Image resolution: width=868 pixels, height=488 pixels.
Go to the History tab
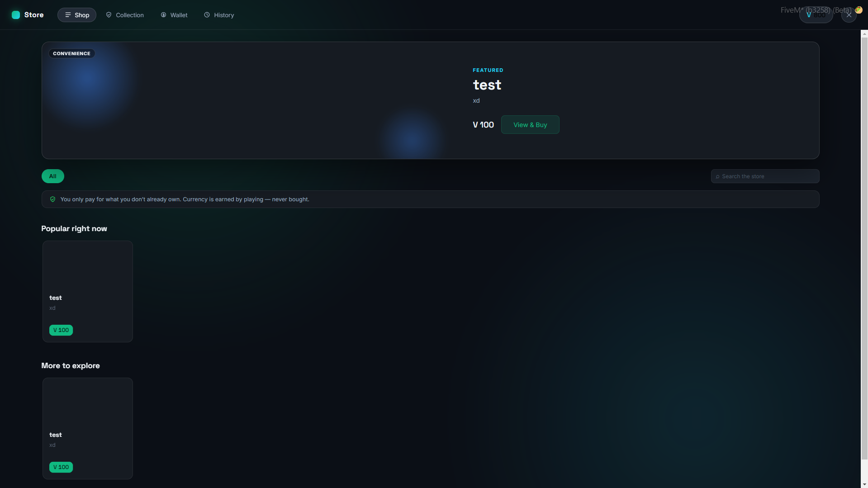pos(219,15)
